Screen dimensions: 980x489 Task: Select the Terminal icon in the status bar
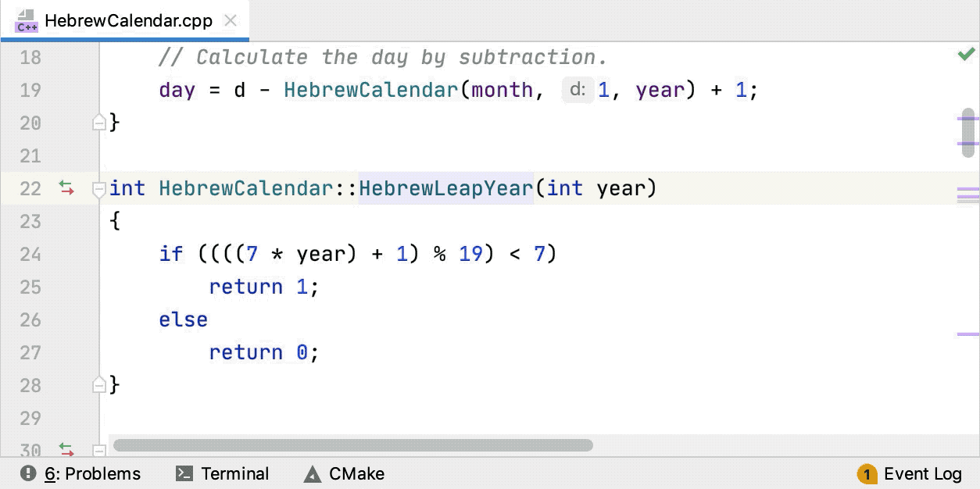pyautogui.click(x=184, y=473)
